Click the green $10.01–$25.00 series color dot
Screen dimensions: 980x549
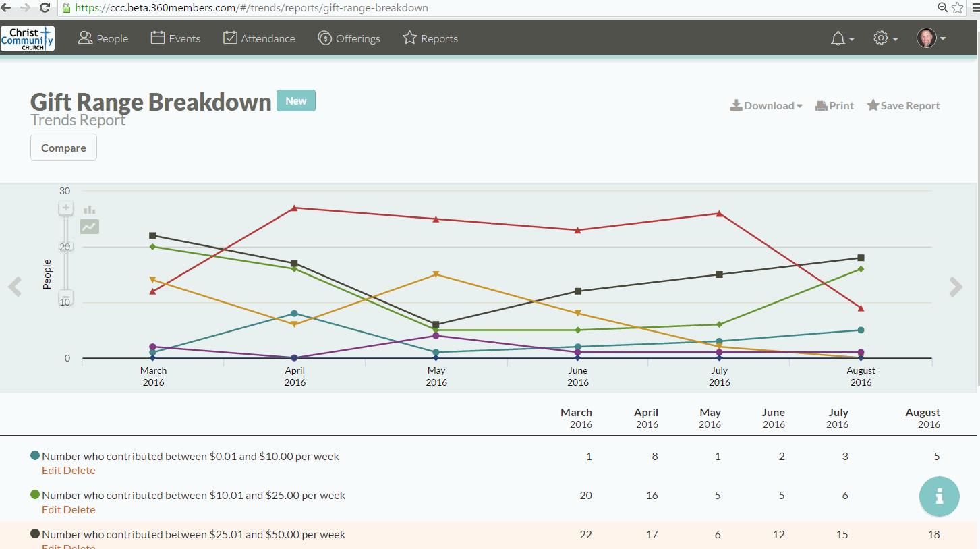click(x=35, y=495)
